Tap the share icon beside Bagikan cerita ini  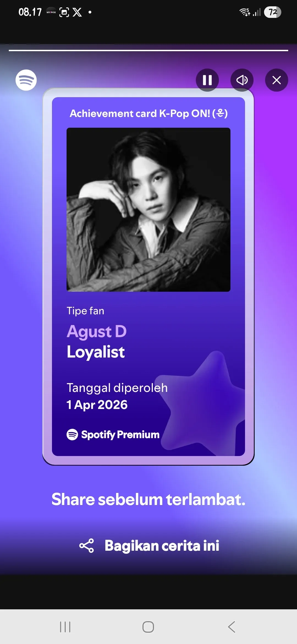[87, 545]
